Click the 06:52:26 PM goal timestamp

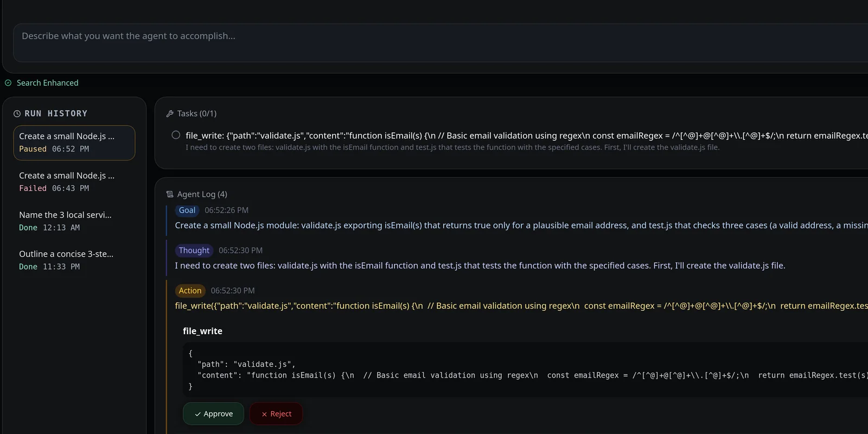[x=227, y=210]
